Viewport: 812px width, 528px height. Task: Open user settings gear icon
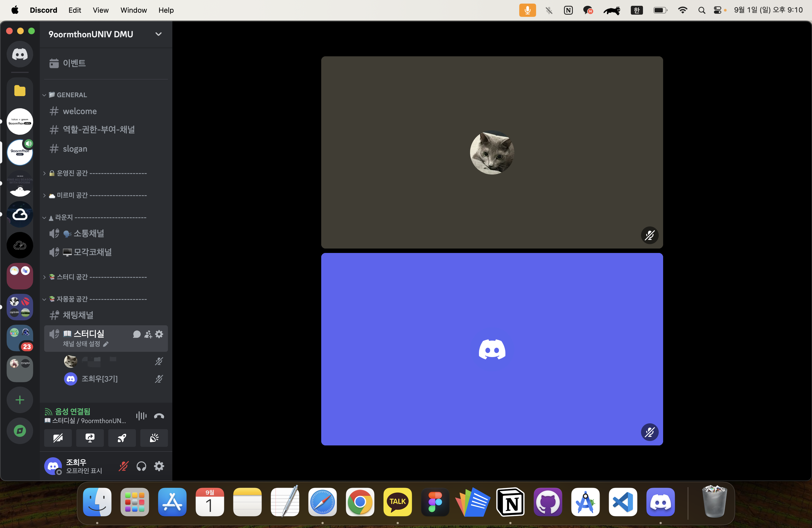[159, 466]
